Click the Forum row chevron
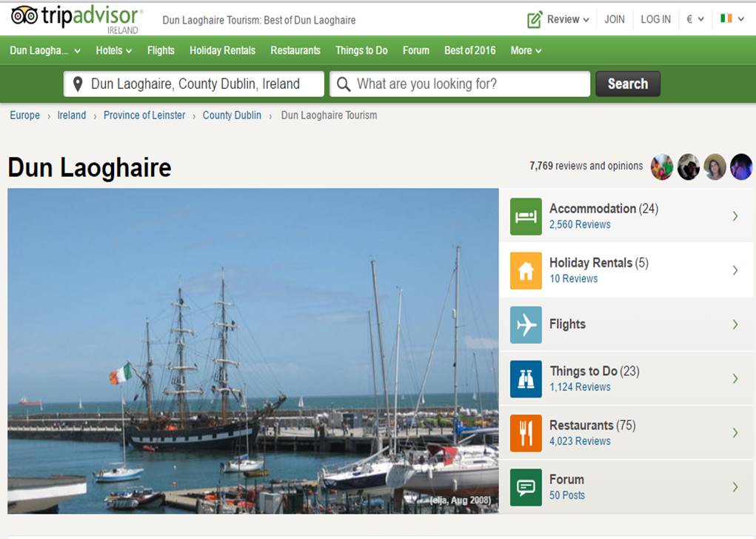Viewport: 756px width, 539px height. point(735,487)
